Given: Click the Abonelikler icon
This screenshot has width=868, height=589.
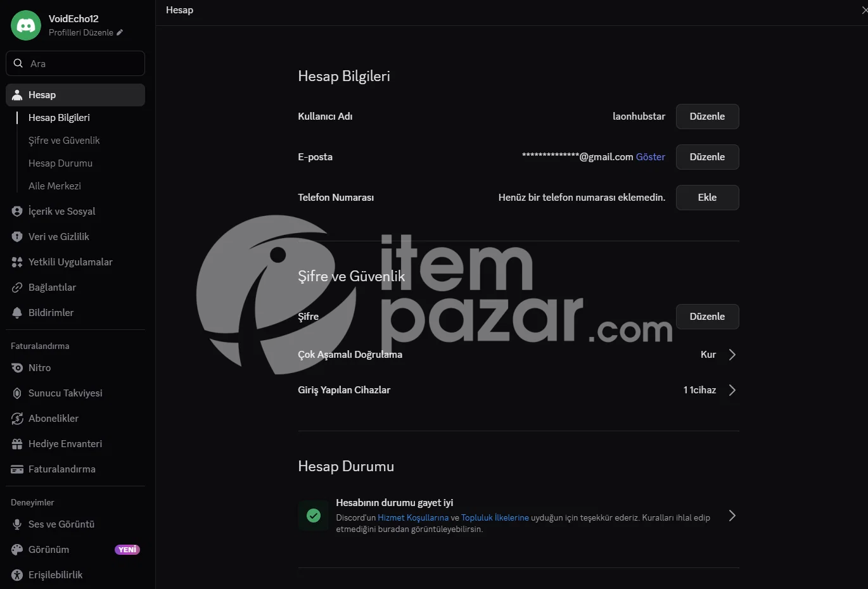Looking at the screenshot, I should tap(17, 419).
